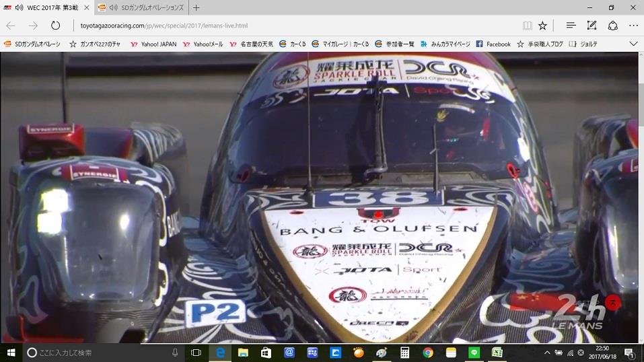Open the Windows Start menu

point(11,353)
